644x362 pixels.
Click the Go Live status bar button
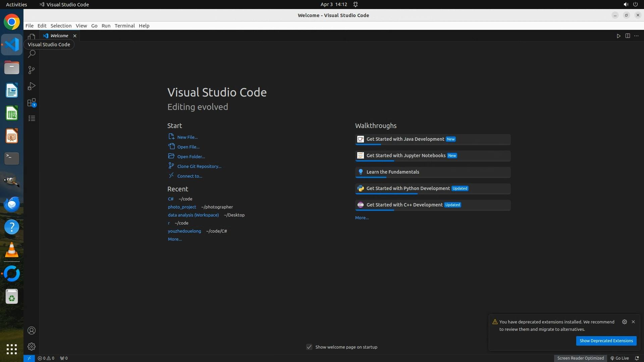620,358
